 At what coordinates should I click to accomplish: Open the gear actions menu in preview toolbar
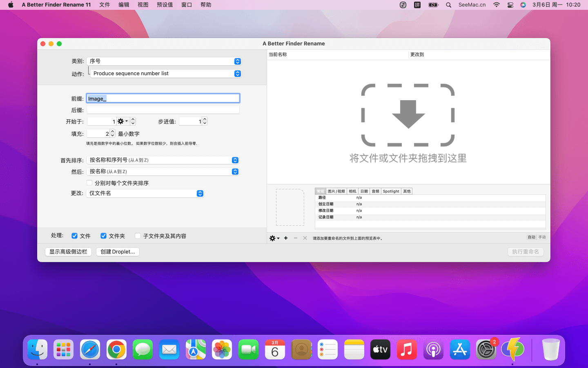click(274, 238)
